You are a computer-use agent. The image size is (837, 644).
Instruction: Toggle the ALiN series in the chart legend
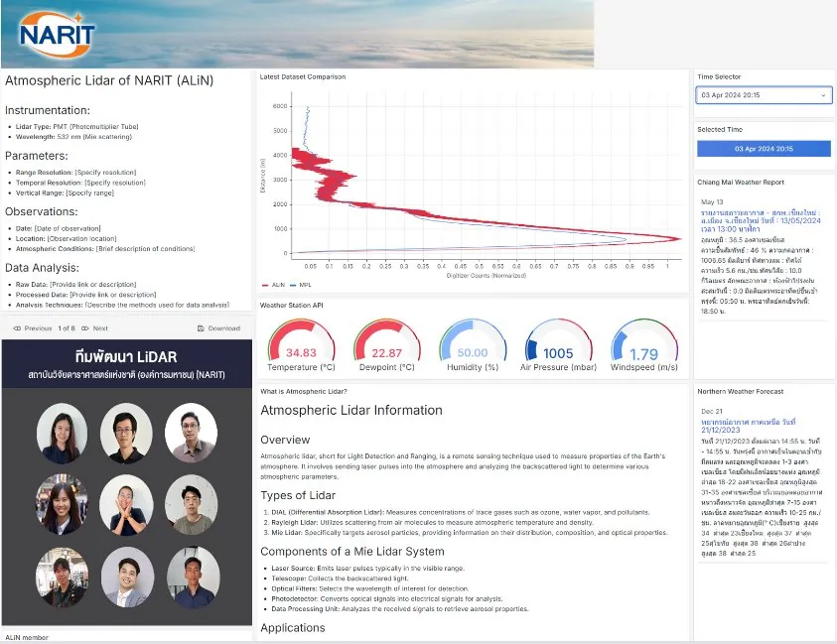click(x=274, y=285)
